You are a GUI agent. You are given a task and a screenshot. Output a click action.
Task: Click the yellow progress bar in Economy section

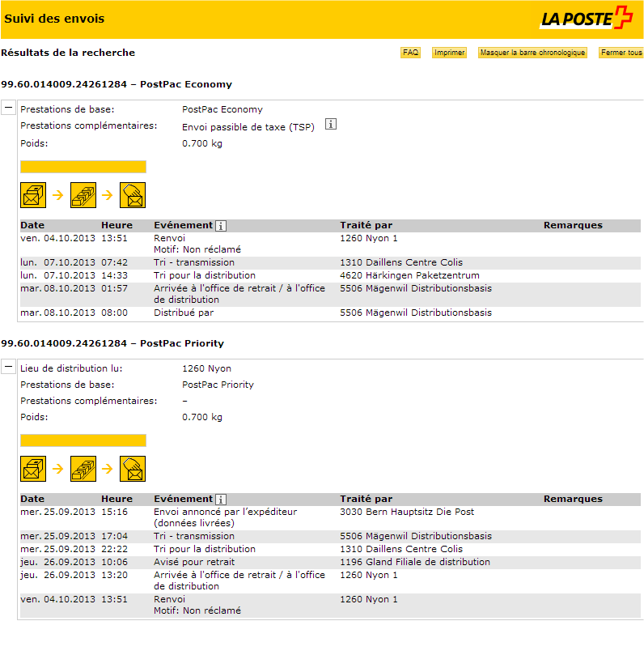pyautogui.click(x=83, y=167)
